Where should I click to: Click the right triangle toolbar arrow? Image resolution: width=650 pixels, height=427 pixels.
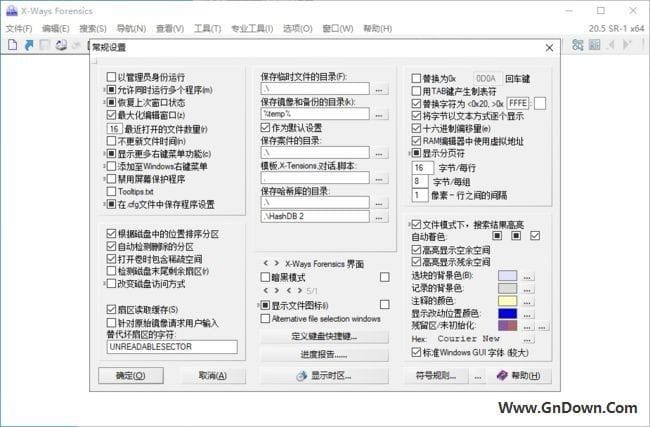click(627, 45)
